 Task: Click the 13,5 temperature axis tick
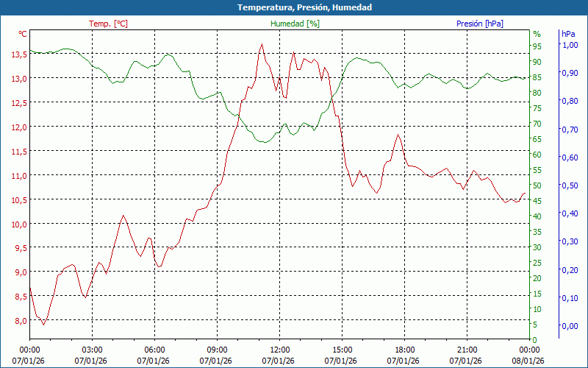click(x=18, y=54)
